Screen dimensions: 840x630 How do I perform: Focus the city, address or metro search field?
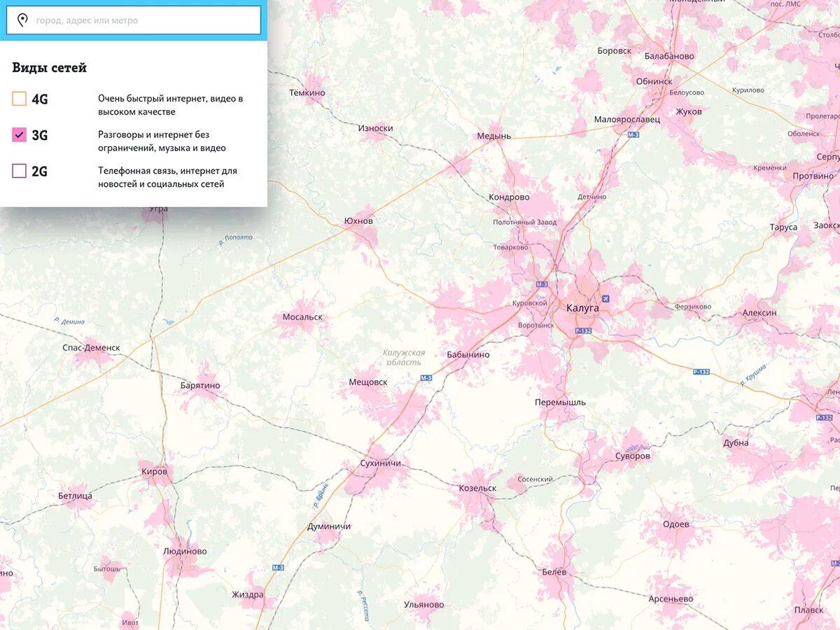pyautogui.click(x=133, y=20)
